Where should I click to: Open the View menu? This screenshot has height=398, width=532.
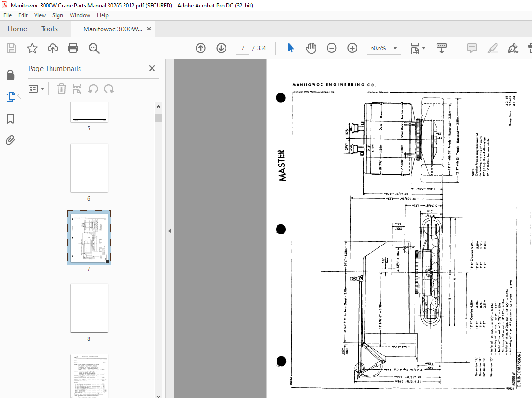point(40,15)
